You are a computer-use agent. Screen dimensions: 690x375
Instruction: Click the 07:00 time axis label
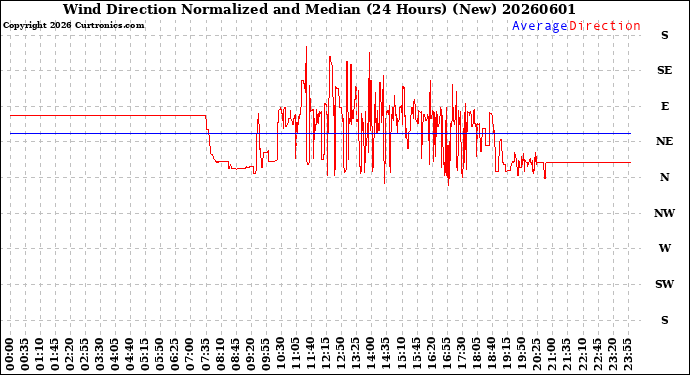click(190, 355)
